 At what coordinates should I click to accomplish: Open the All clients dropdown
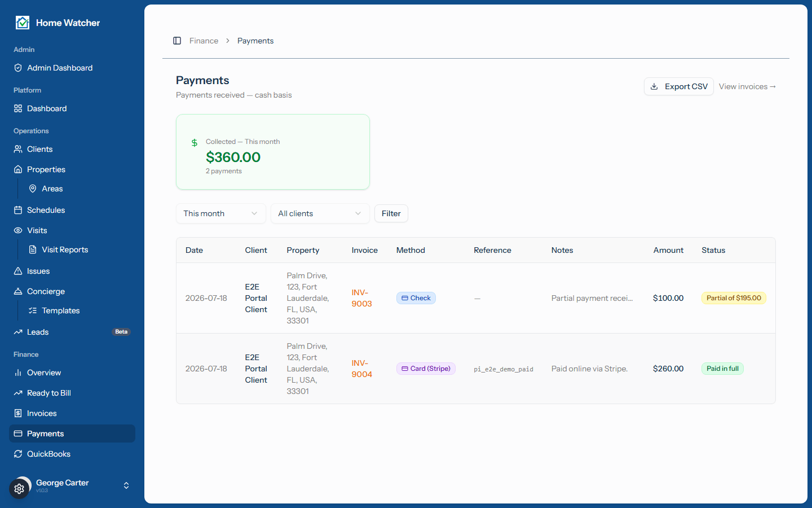coord(320,213)
